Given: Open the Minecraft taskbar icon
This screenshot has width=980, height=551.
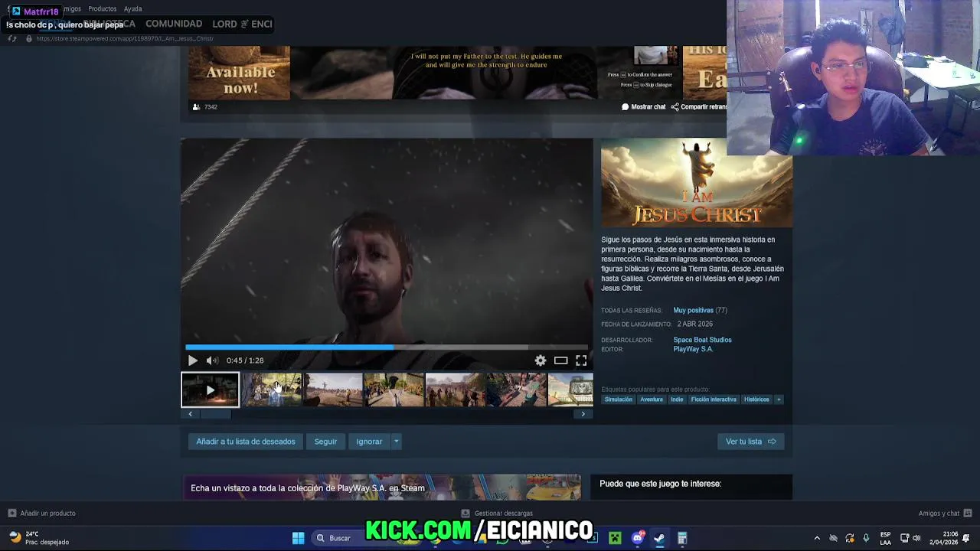Looking at the screenshot, I should click(615, 538).
